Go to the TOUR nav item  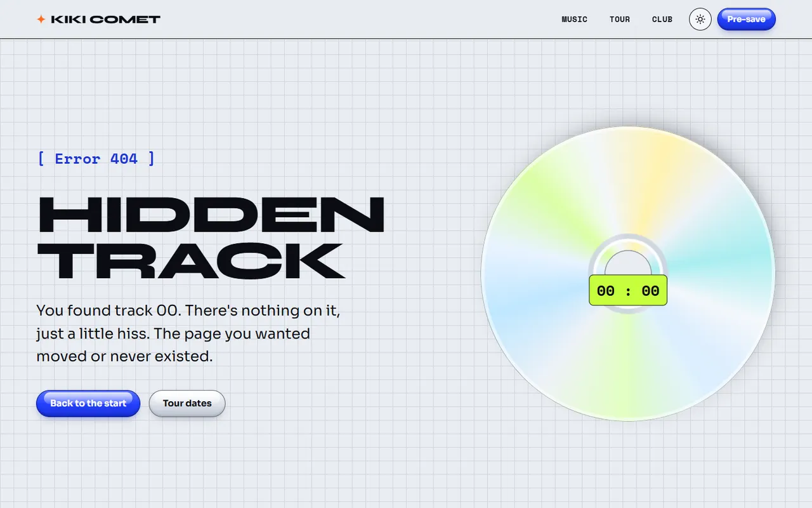620,19
